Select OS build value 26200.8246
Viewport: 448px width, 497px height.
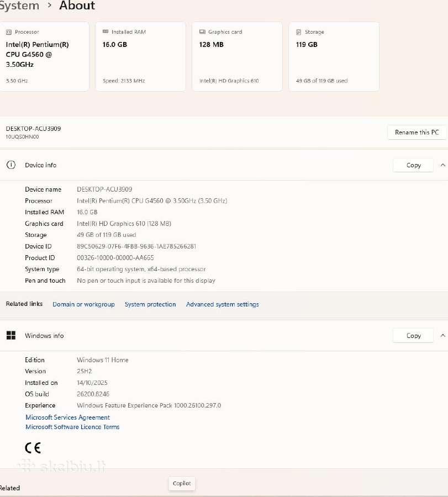93,394
